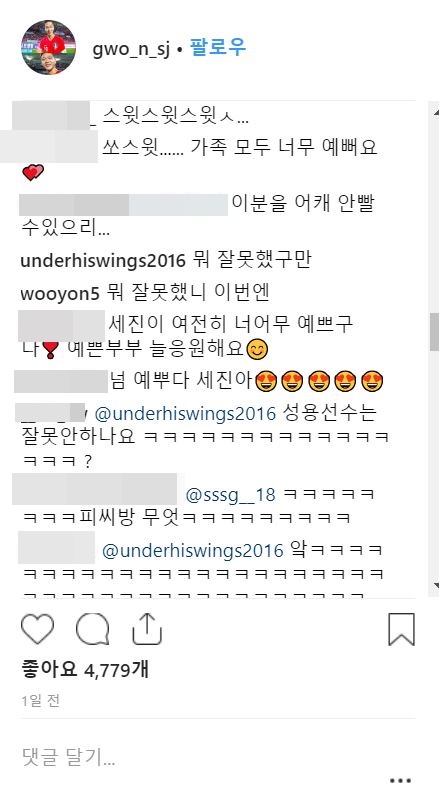Screen dimensions: 439x808
Task: Click inside the 댓글 달기 comment field
Action: [x=206, y=758]
